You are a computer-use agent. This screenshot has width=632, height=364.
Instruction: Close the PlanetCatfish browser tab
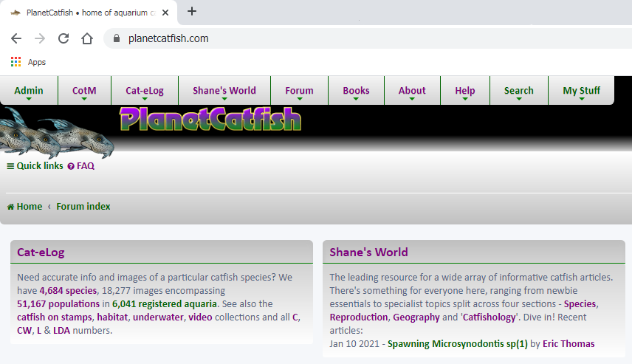tap(165, 13)
